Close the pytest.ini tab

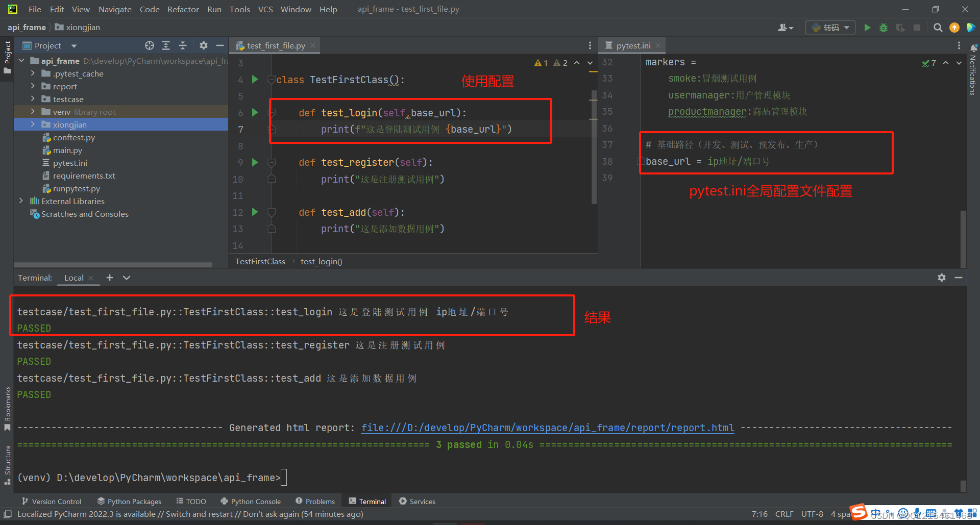[x=658, y=45]
